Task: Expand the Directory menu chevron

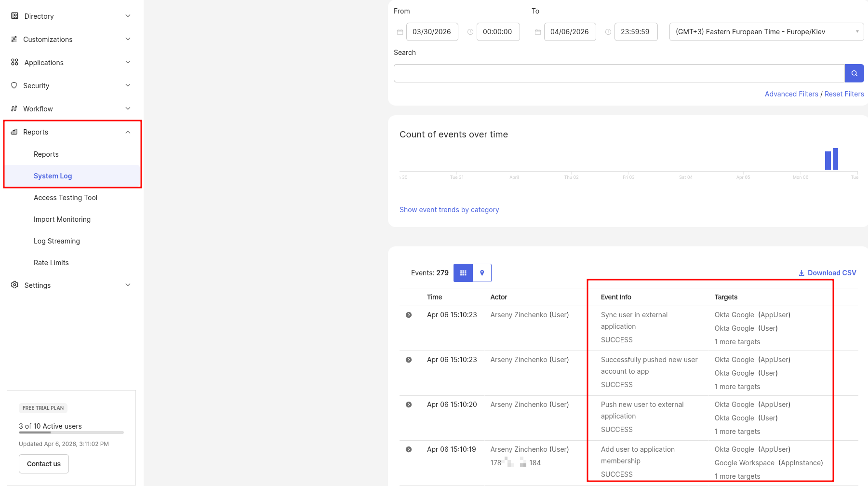Action: click(128, 16)
